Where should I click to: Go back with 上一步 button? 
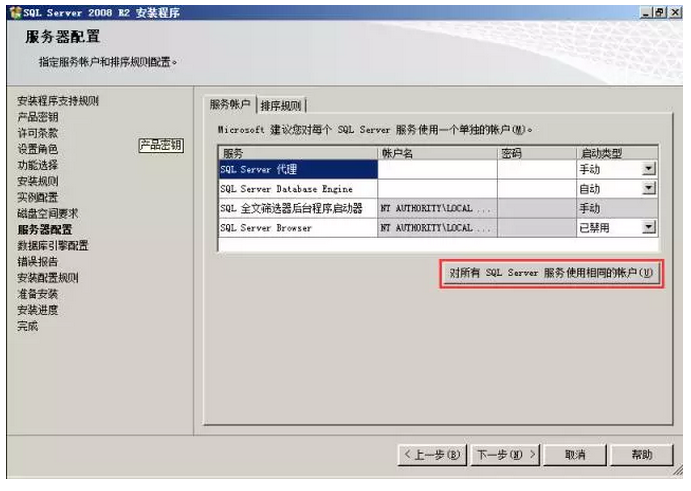click(432, 454)
